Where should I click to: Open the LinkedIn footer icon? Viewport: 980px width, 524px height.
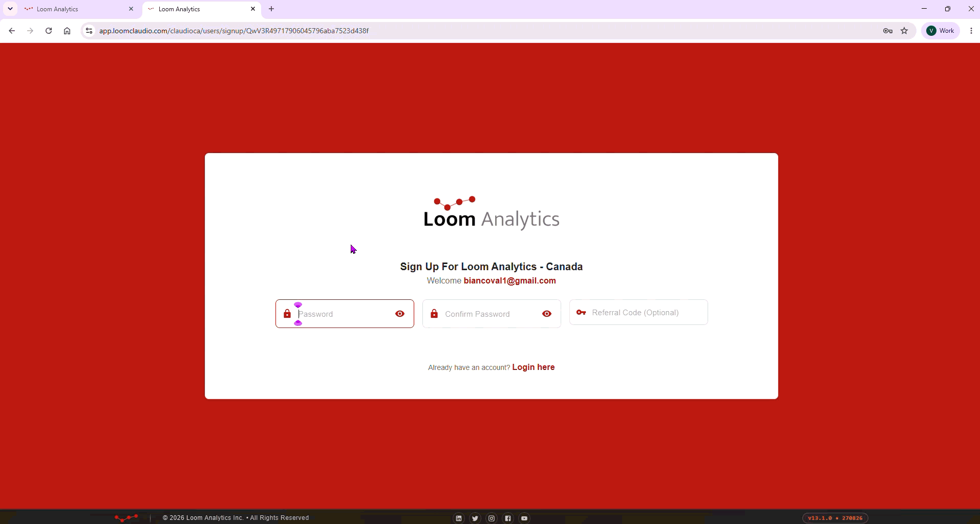(459, 518)
